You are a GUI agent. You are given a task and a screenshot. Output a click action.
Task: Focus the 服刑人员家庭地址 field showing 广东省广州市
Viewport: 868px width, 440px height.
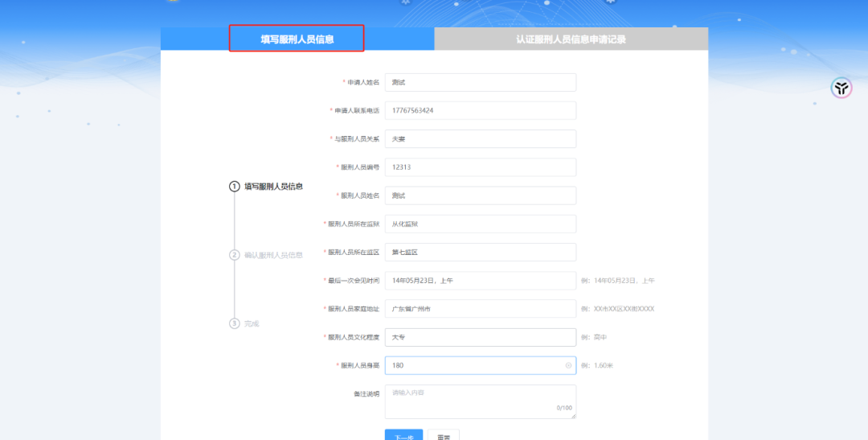pos(480,309)
